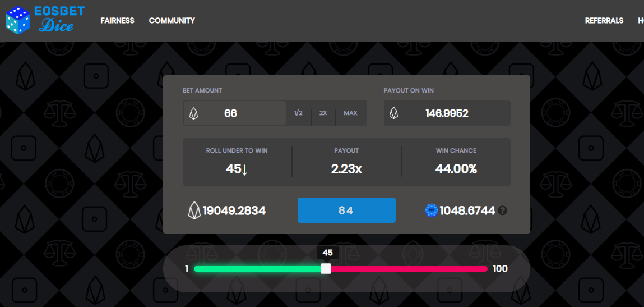Click the down arrow beside roll under 45
This screenshot has width=644, height=307.
click(244, 169)
